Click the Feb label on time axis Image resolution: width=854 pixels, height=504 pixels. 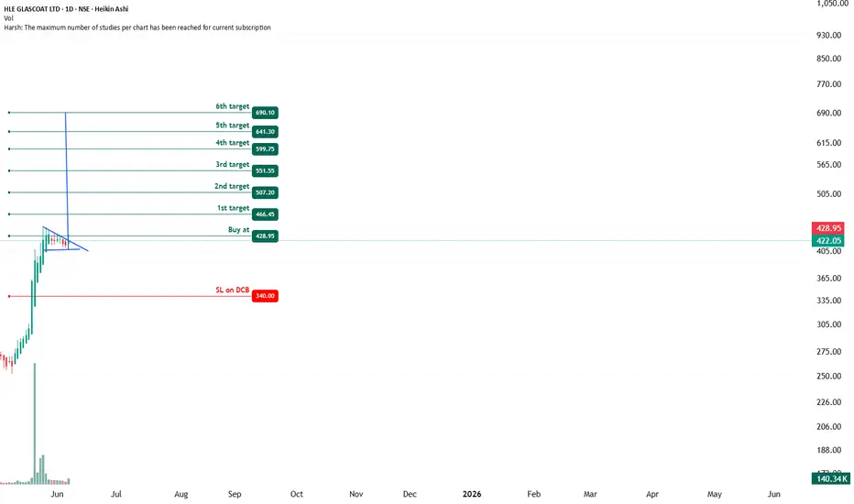[x=533, y=494]
